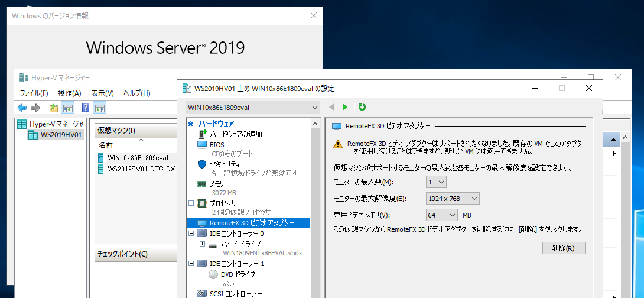Image resolution: width=644 pixels, height=298 pixels.
Task: Click the green start VM arrow in settings
Action: pyautogui.click(x=344, y=107)
